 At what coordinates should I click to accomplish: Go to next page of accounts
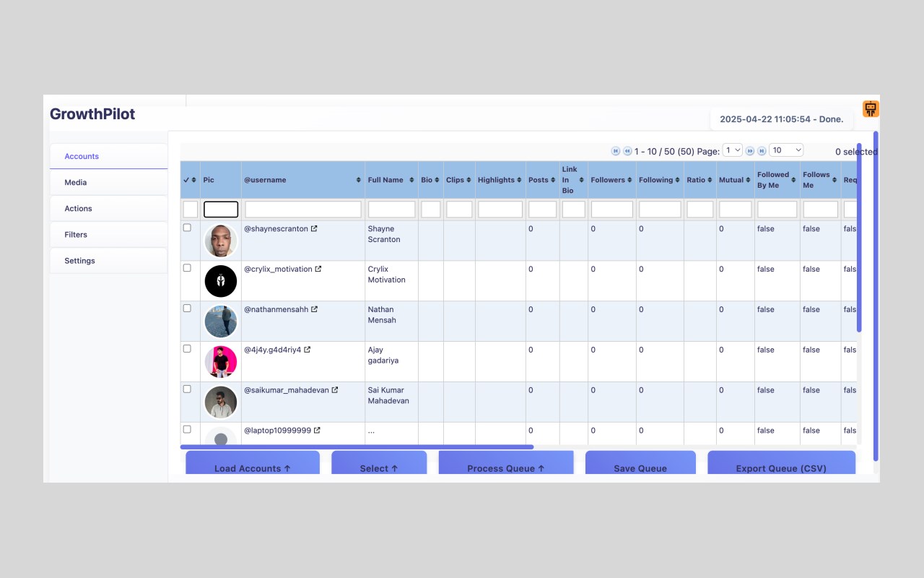tap(750, 151)
